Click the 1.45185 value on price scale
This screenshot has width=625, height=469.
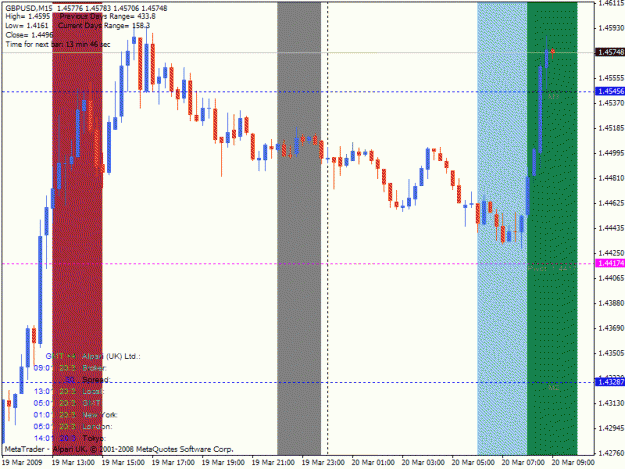(611, 128)
